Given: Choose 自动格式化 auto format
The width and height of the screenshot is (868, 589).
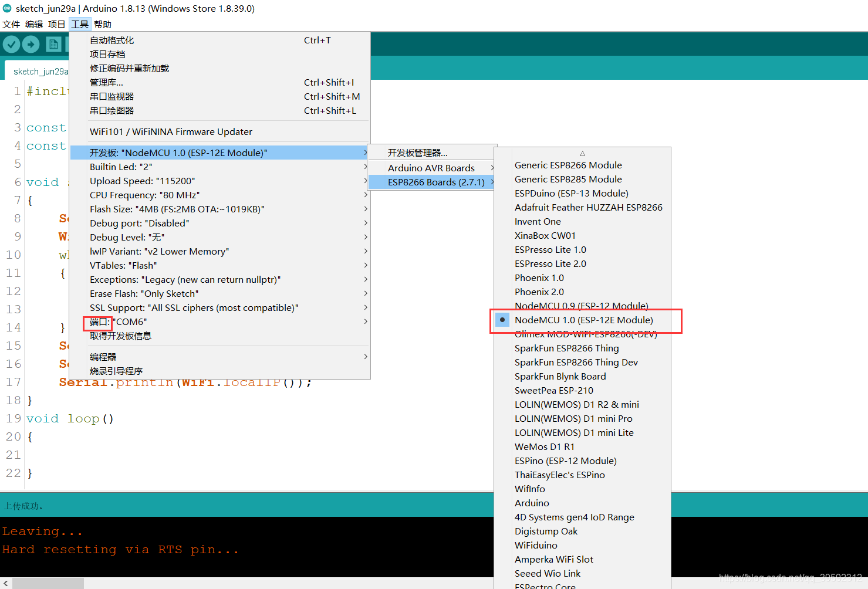Looking at the screenshot, I should point(219,40).
